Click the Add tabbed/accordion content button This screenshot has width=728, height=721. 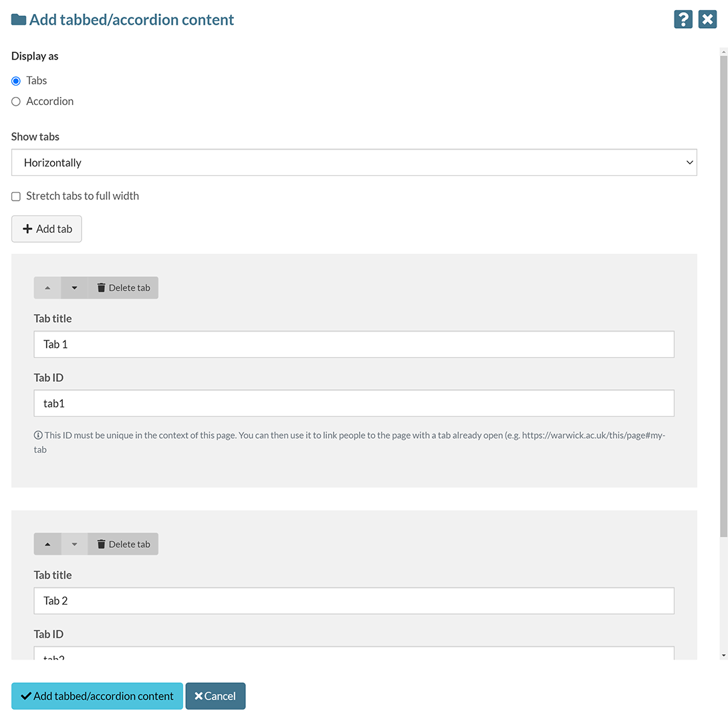(x=97, y=696)
